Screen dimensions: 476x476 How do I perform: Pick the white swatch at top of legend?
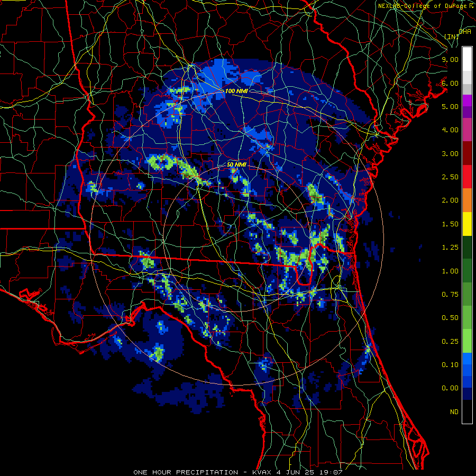(x=467, y=59)
